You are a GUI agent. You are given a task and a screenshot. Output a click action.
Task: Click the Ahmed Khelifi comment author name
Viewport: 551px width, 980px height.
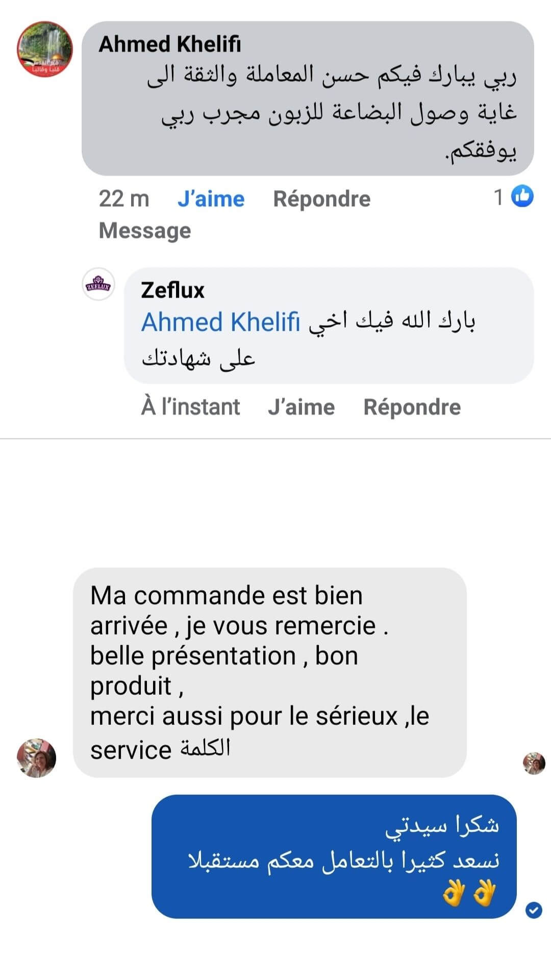click(x=170, y=44)
